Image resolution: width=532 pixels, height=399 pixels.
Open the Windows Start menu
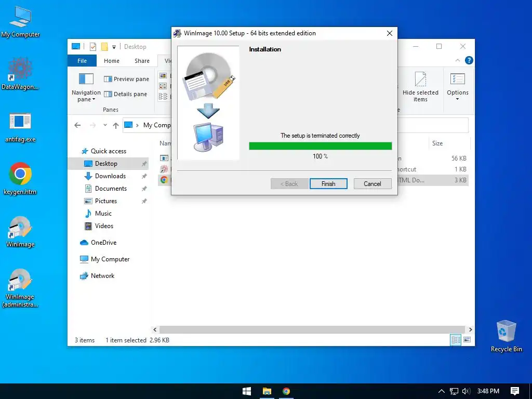point(247,391)
